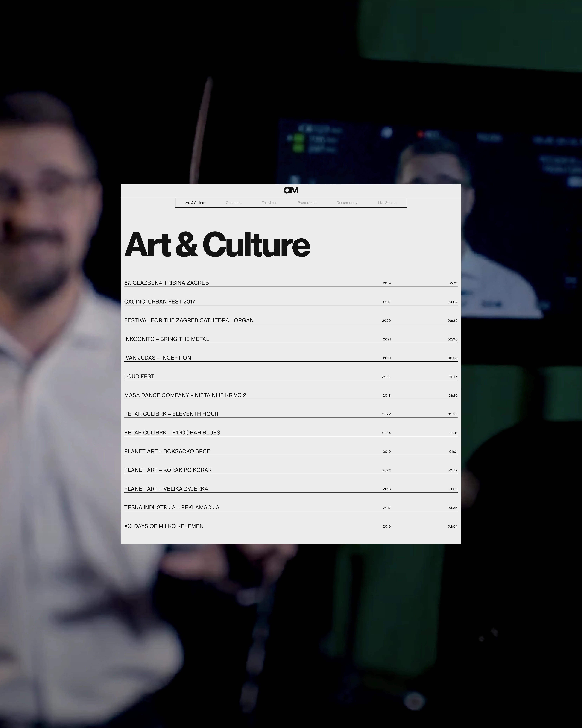The image size is (582, 728).
Task: Click duration 02:54 of Milko Kelemen row
Action: coord(452,526)
